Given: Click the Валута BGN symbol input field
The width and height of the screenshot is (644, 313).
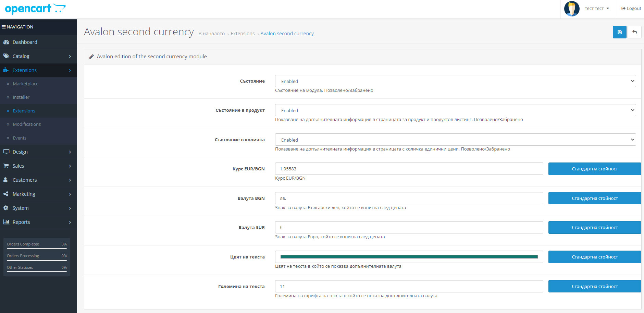Looking at the screenshot, I should click(x=409, y=198).
